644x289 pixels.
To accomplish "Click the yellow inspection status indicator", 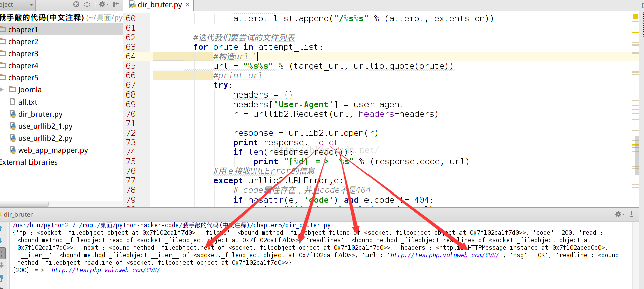I will pos(635,17).
